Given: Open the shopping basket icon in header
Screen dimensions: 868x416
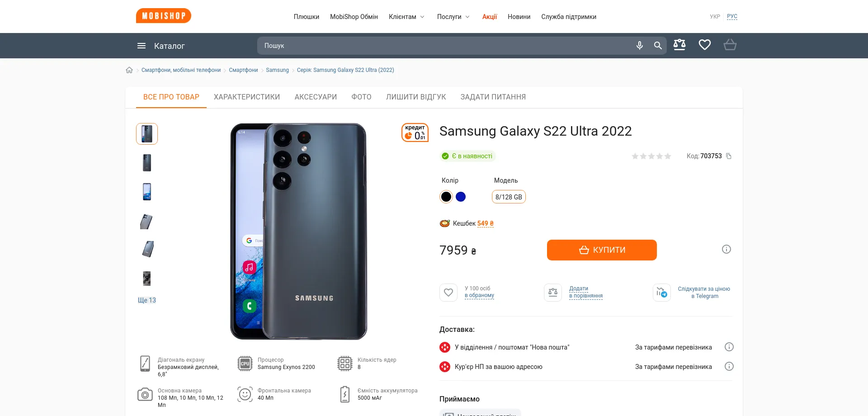Looking at the screenshot, I should pyautogui.click(x=730, y=45).
